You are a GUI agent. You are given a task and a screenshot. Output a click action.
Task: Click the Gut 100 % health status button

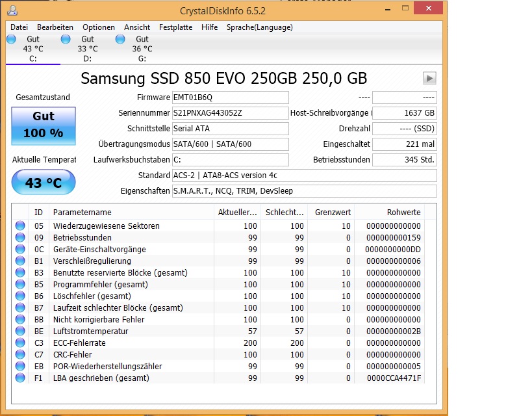coord(44,126)
